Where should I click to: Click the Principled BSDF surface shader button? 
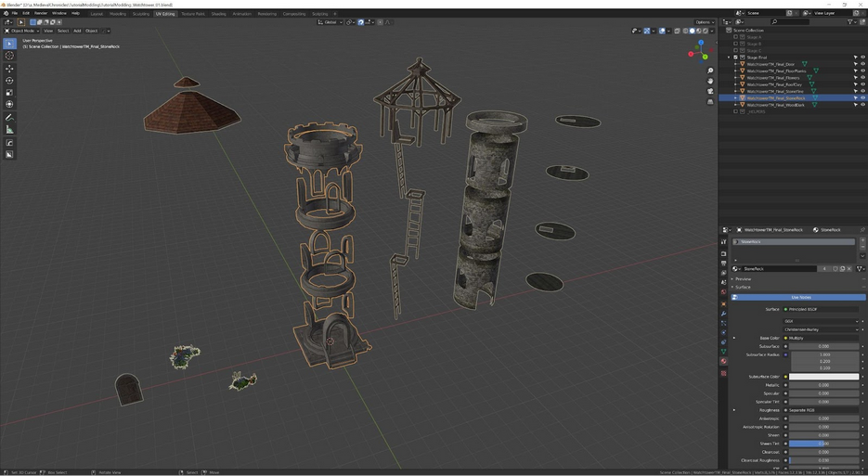pos(822,309)
